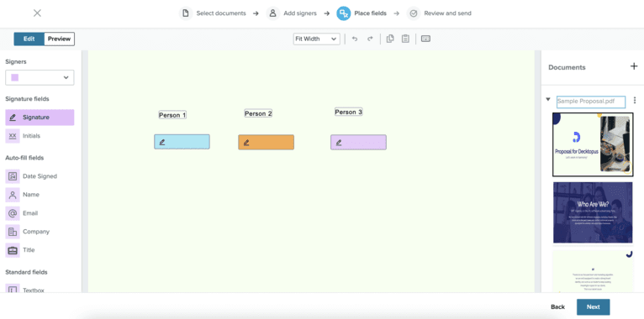The image size is (644, 319).
Task: Open the Fit Width zoom dropdown
Action: 317,39
